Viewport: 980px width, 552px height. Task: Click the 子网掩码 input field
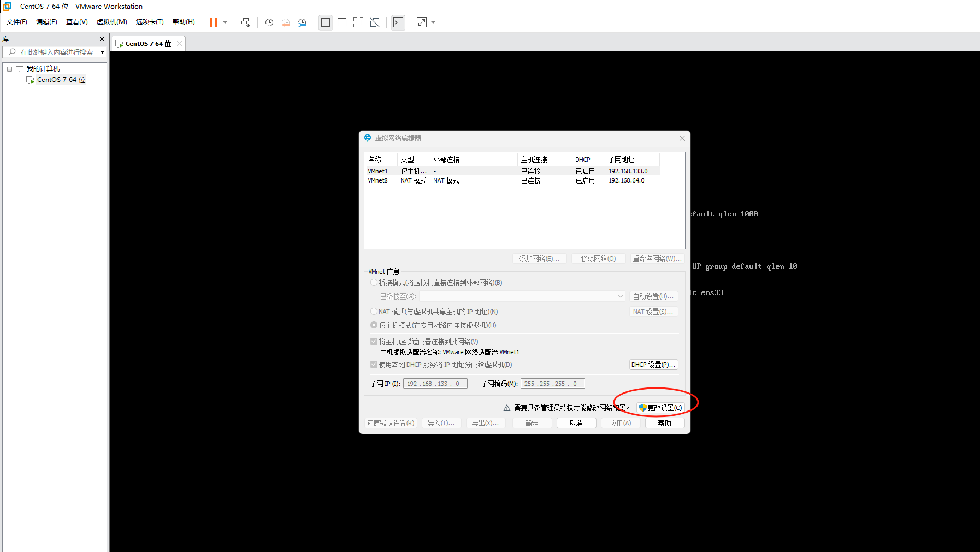[x=553, y=384]
